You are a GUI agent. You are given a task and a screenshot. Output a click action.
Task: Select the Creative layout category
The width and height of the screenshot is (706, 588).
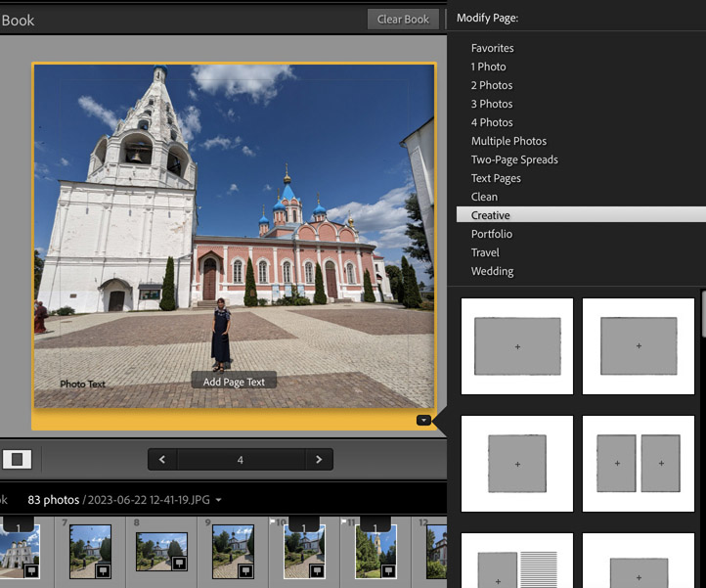click(581, 215)
